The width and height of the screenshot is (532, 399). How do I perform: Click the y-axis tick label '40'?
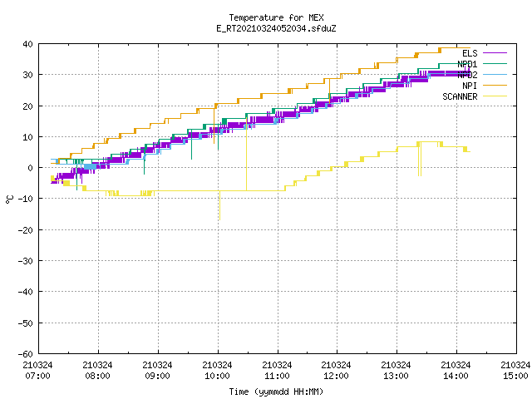tap(27, 44)
